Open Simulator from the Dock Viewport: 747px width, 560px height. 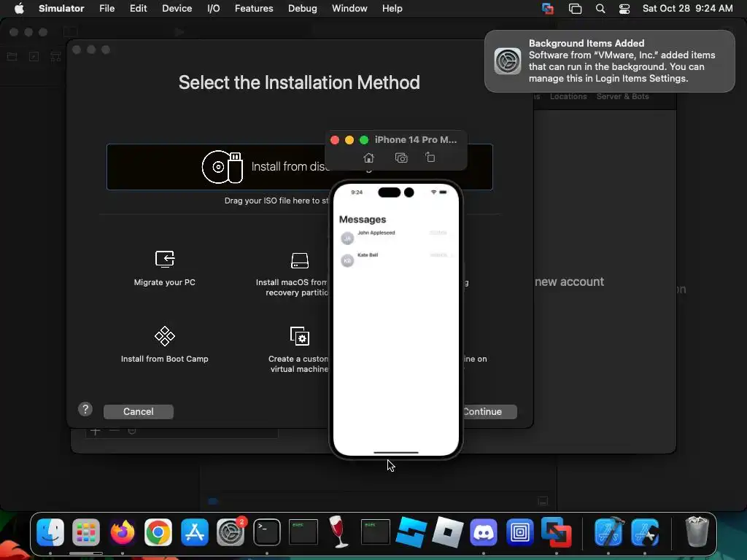coord(646,532)
